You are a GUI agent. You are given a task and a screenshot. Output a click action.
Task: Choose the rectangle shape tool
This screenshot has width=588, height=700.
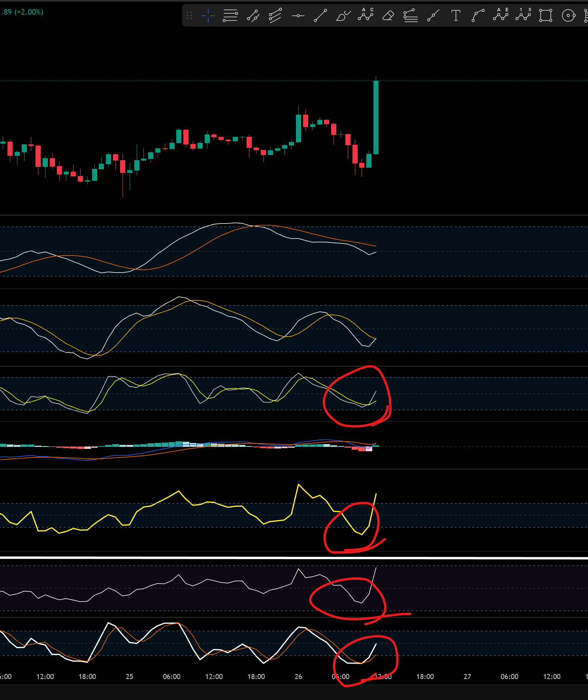tap(546, 16)
